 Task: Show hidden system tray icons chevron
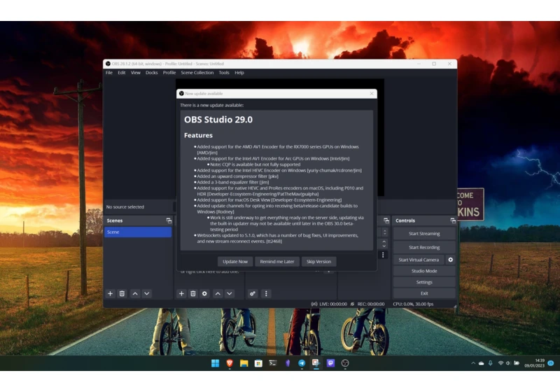(473, 363)
